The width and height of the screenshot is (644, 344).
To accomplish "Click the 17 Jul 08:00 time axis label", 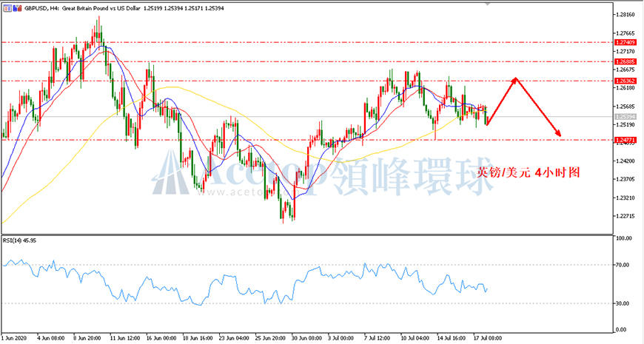I will coord(486,338).
